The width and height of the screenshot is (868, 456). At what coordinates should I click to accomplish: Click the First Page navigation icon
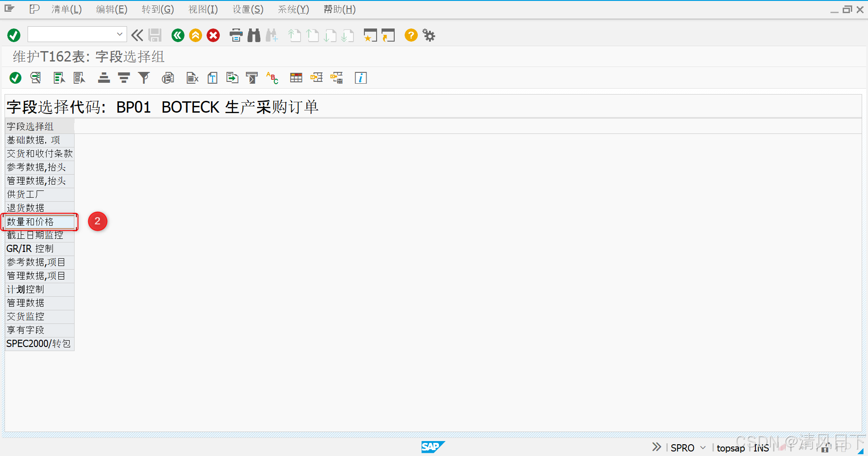(x=294, y=35)
